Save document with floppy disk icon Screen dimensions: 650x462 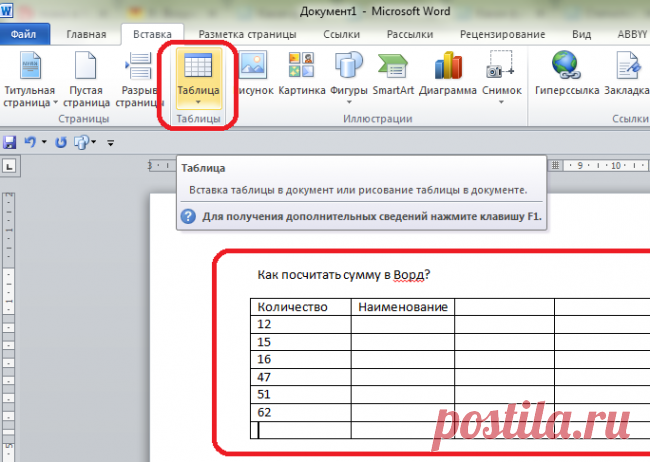[x=10, y=142]
